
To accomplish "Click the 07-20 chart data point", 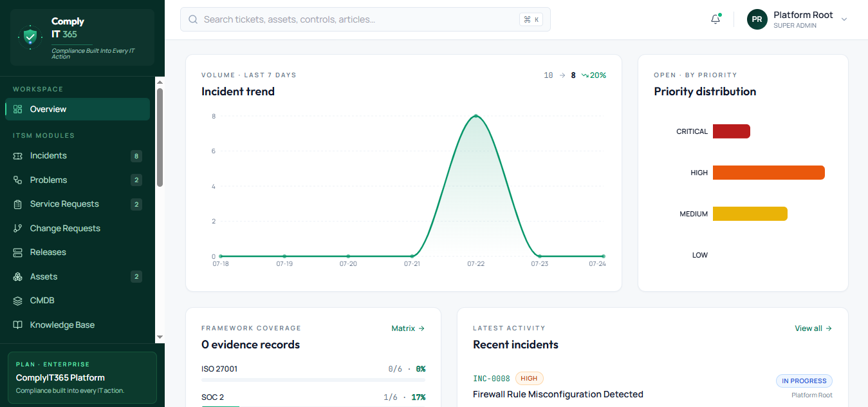I will (348, 256).
